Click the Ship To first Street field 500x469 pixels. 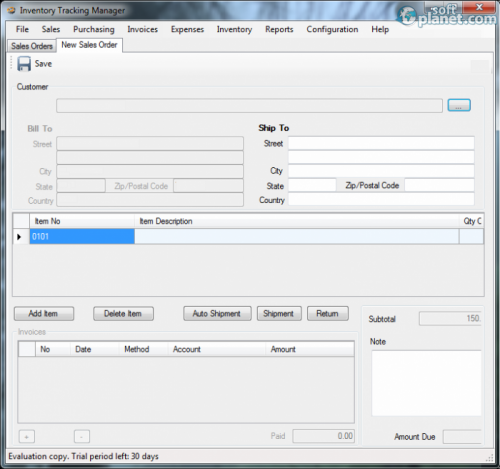point(381,143)
